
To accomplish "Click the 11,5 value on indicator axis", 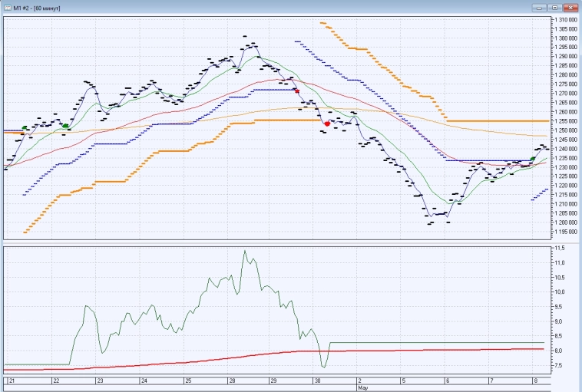I will (x=559, y=249).
